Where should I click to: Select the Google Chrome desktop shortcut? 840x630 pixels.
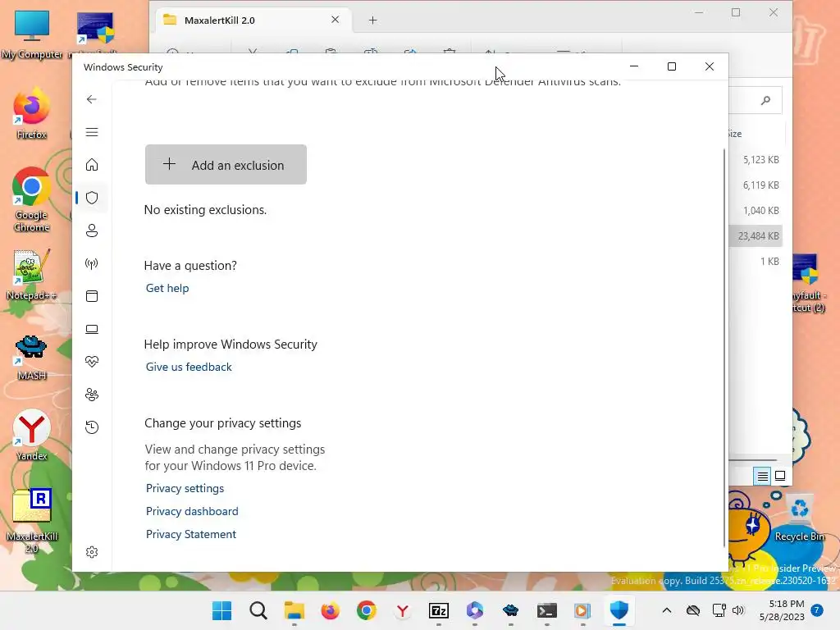coord(32,199)
